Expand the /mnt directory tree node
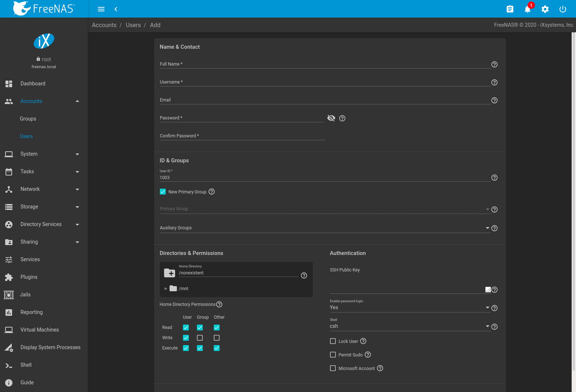576x392 pixels. (166, 289)
